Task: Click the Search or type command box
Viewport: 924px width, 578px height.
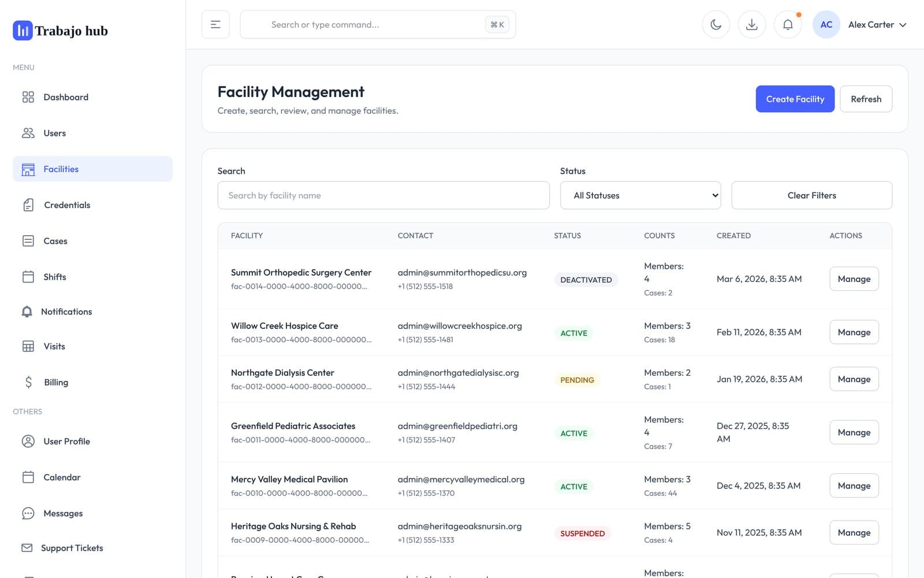Action: (378, 24)
